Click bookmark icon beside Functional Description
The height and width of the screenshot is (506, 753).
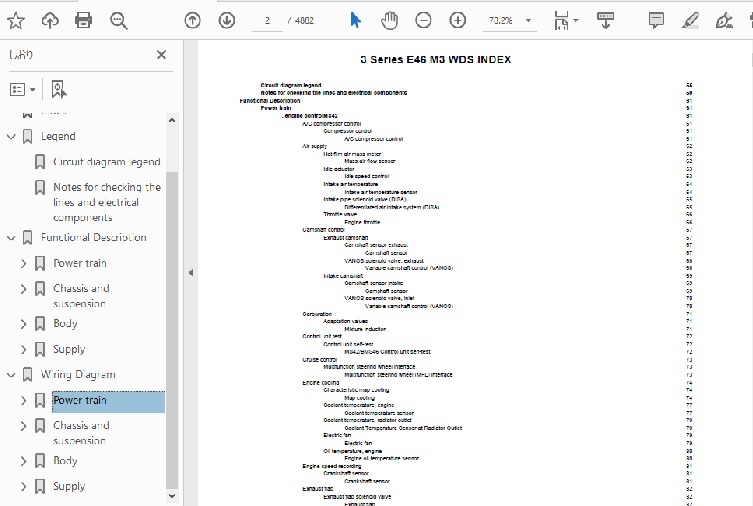pos(28,238)
